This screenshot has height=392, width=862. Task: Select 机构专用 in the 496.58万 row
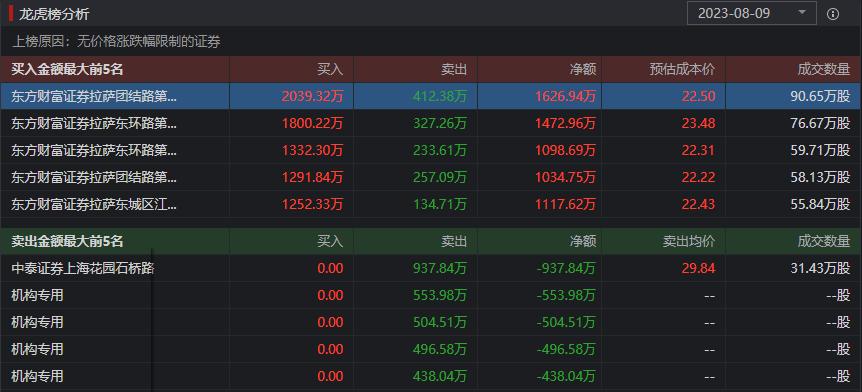pos(37,349)
